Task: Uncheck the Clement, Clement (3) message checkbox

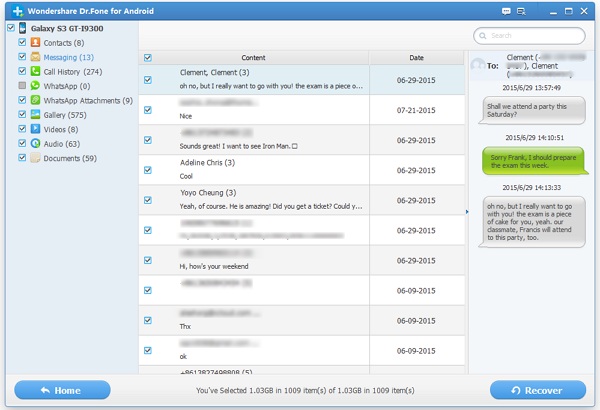Action: (148, 80)
